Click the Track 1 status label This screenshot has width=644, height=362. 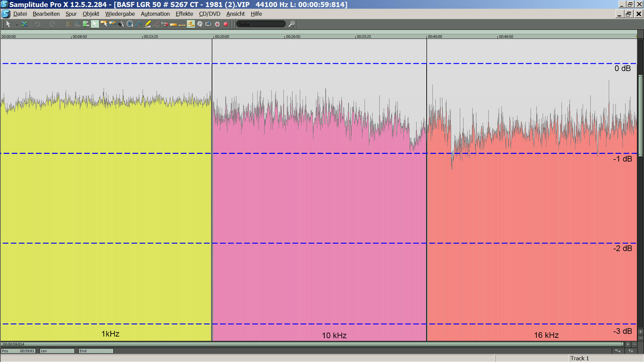[x=580, y=358]
